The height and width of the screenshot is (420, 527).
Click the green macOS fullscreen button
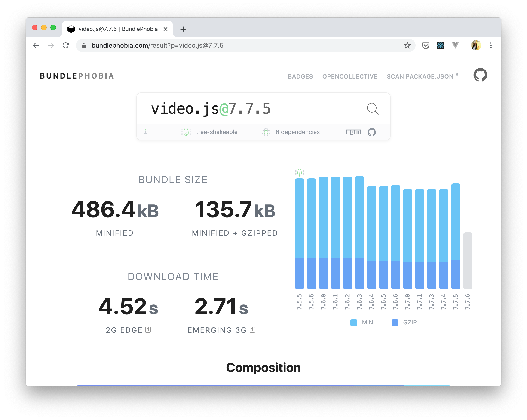[x=53, y=28]
